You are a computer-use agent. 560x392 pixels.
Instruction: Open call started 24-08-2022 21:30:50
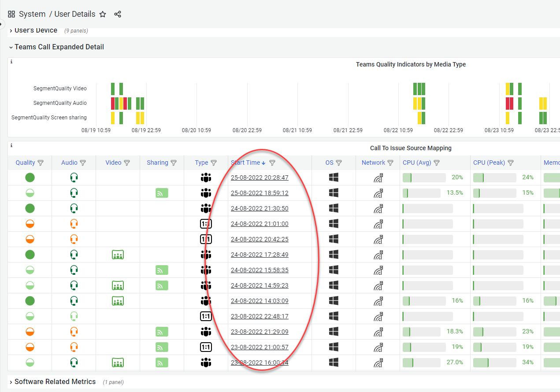(x=260, y=208)
